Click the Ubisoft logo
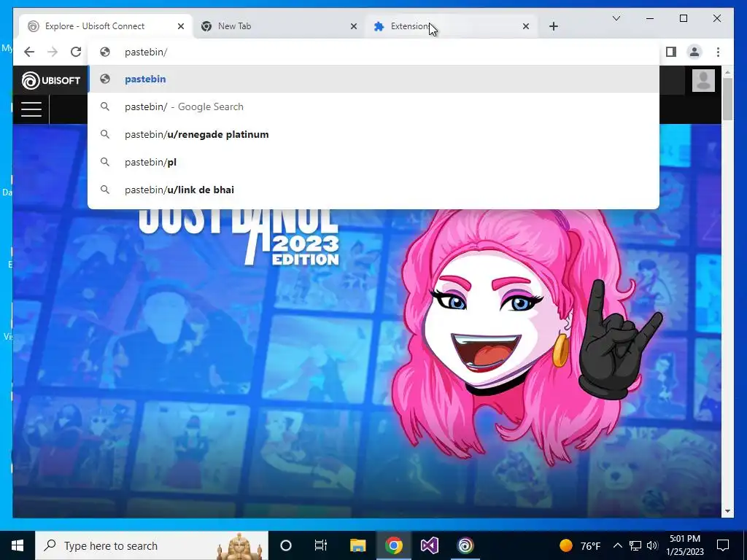 coord(51,80)
